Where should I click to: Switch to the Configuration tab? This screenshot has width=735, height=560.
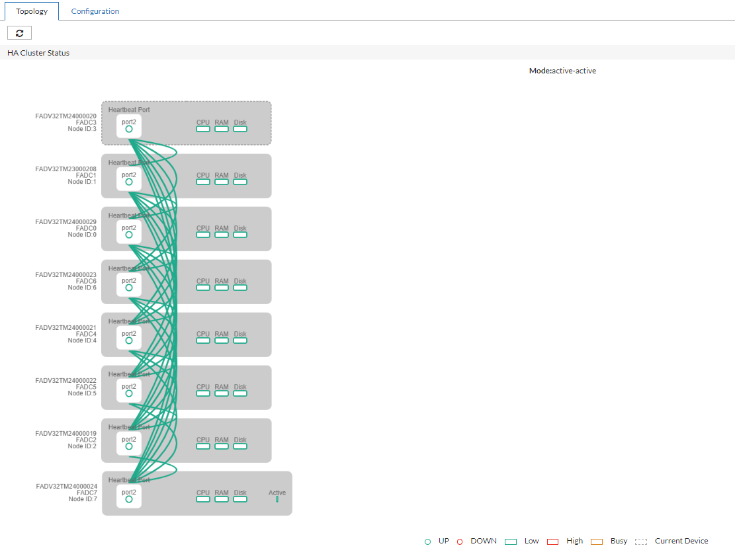95,11
